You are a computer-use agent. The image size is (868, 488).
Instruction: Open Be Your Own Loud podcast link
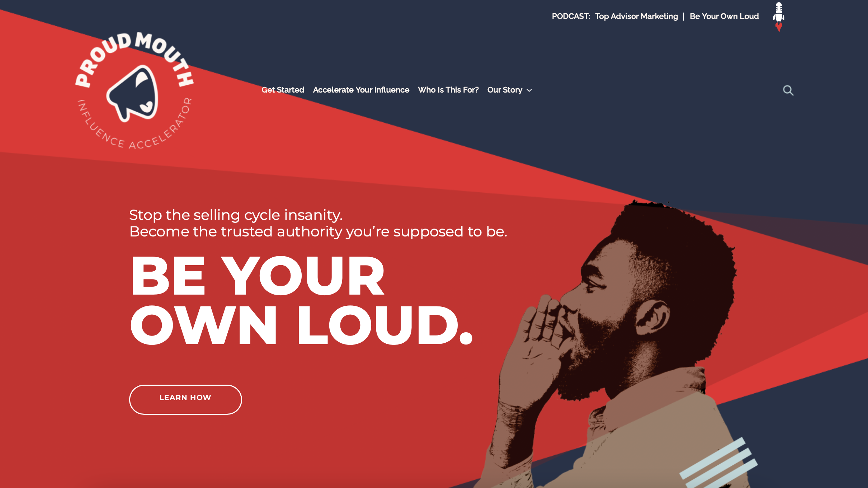pyautogui.click(x=724, y=16)
